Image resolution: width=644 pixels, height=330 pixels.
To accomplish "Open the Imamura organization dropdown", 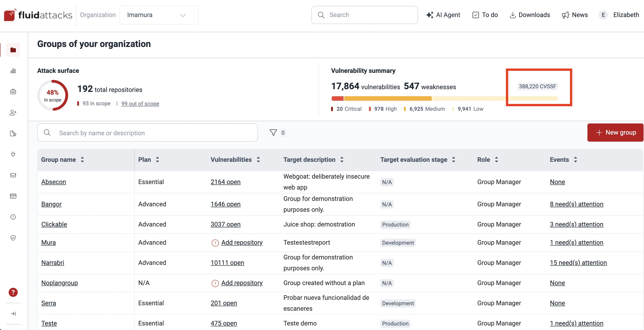I will tap(159, 15).
